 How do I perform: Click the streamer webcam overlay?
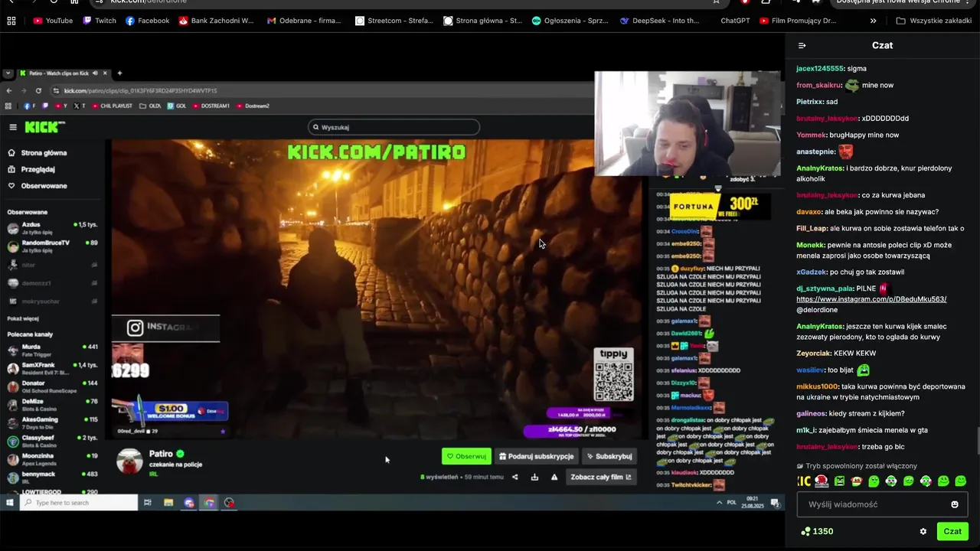pyautogui.click(x=688, y=124)
